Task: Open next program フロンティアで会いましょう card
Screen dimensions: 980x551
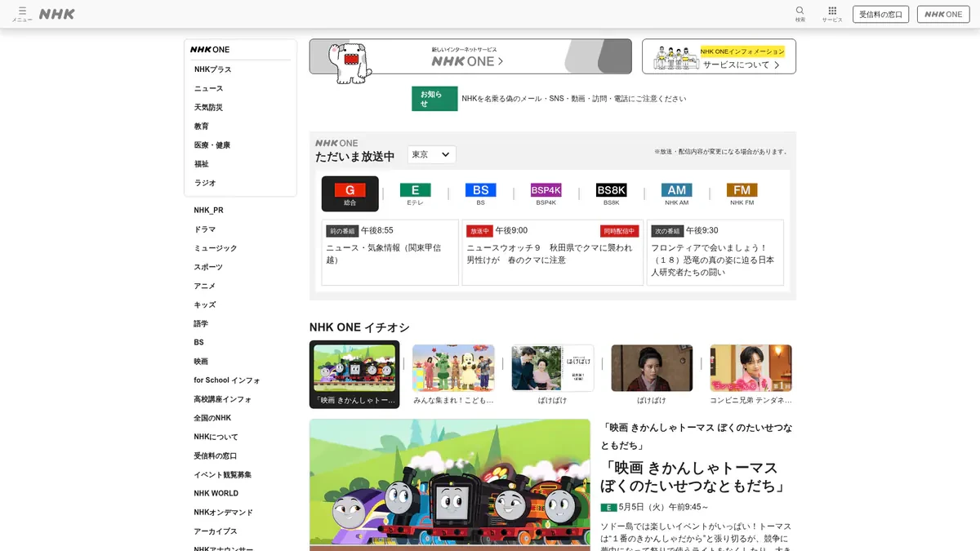Action: coord(715,252)
